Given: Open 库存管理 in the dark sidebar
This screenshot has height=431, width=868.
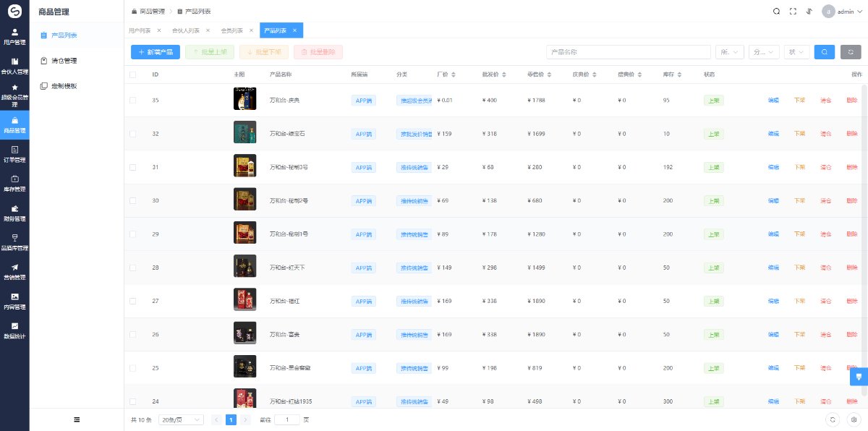Looking at the screenshot, I should [14, 183].
